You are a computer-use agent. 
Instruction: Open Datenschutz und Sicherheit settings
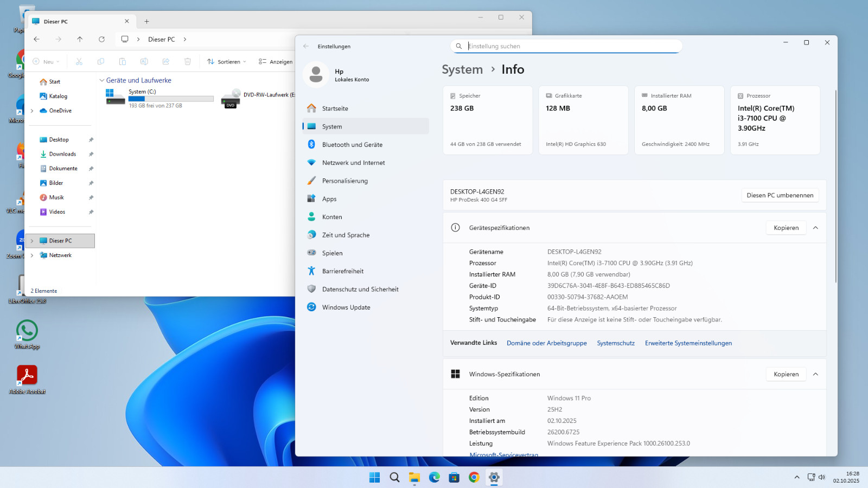click(x=360, y=290)
